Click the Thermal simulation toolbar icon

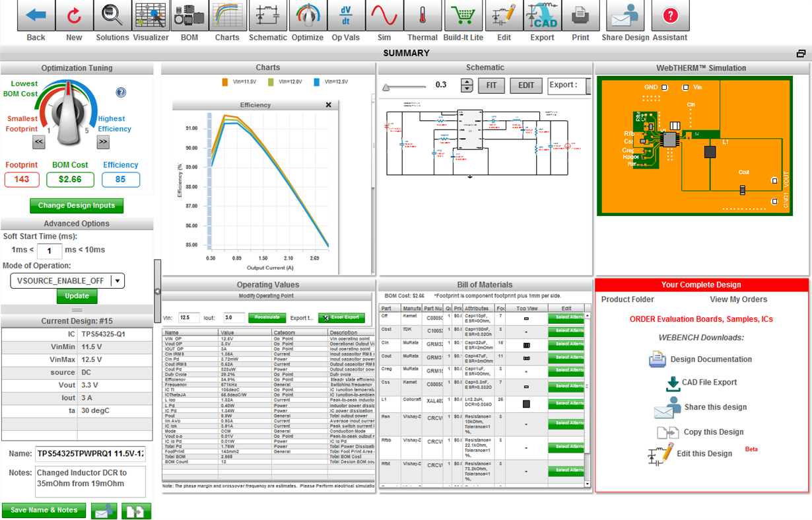click(x=423, y=16)
